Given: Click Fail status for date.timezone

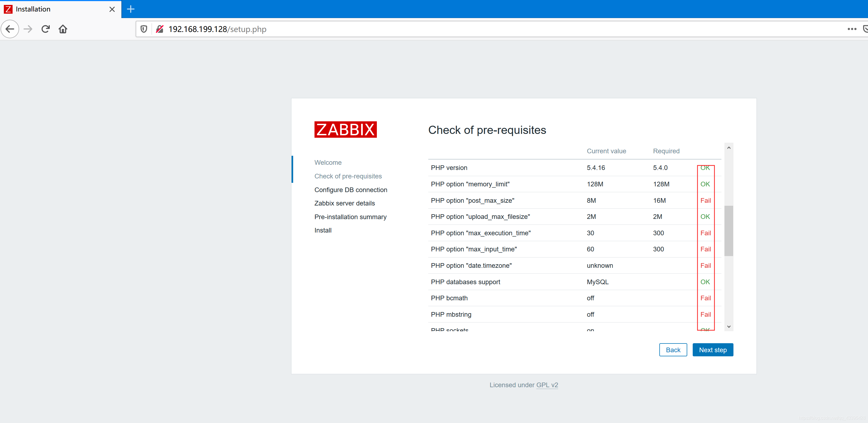Looking at the screenshot, I should (x=705, y=266).
